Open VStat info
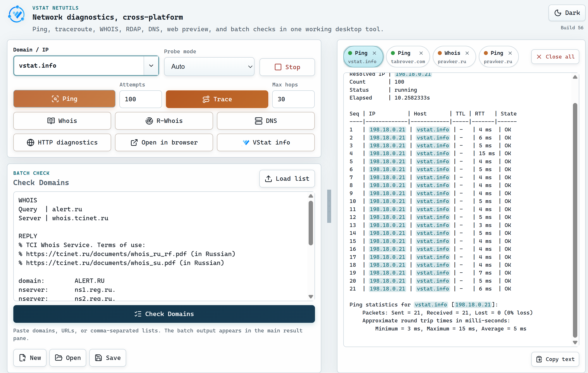The height and width of the screenshot is (373, 588). point(266,142)
